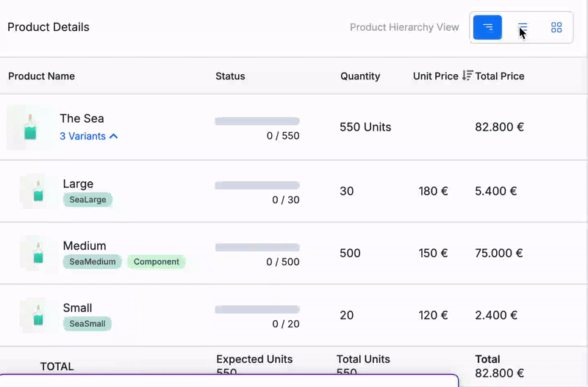Sort by Product Name column header
588x387 pixels.
point(42,76)
